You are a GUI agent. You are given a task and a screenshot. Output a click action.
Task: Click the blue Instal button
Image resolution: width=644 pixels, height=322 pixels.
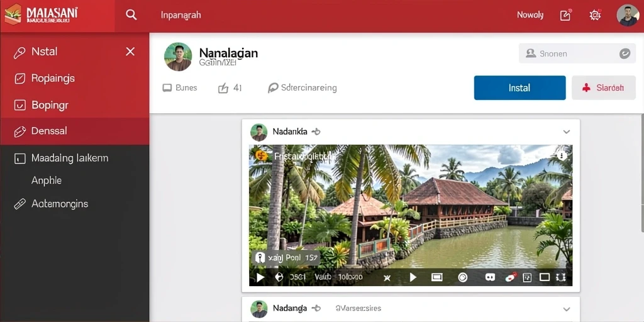coord(519,87)
